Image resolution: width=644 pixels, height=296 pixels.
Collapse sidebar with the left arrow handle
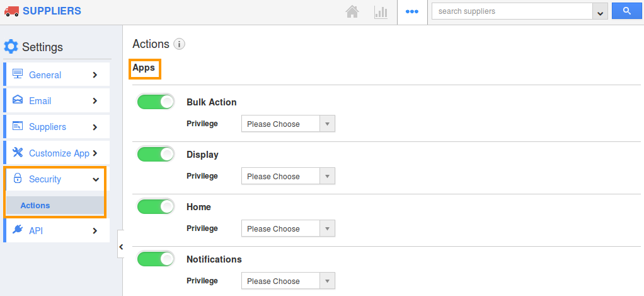tap(120, 247)
